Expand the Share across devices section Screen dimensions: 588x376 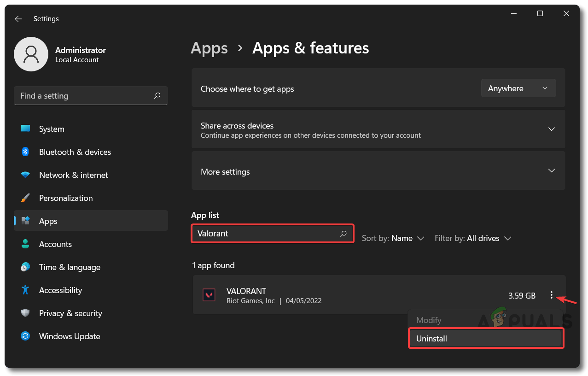point(551,129)
